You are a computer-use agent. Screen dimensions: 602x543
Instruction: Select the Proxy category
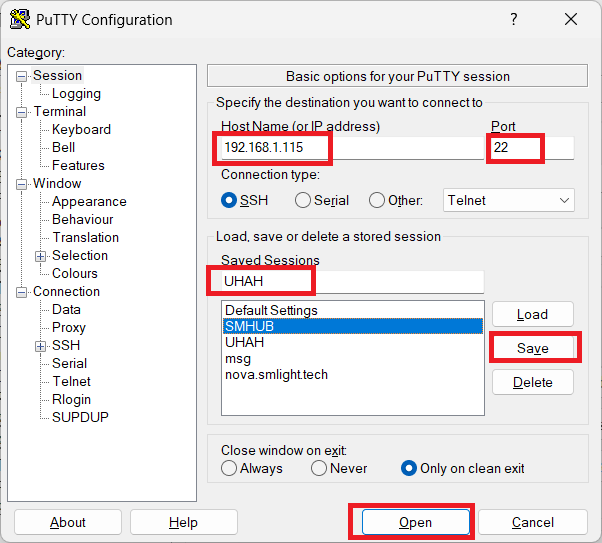(69, 328)
